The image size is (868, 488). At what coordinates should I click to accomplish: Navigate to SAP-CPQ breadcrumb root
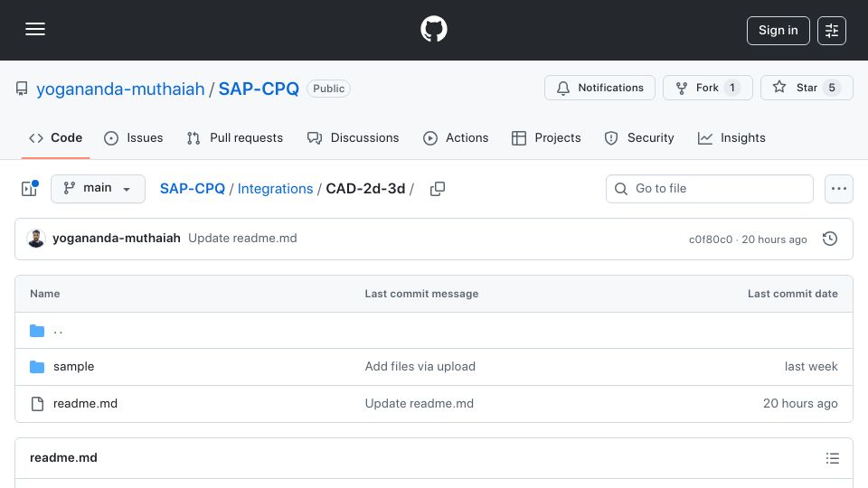pos(192,189)
